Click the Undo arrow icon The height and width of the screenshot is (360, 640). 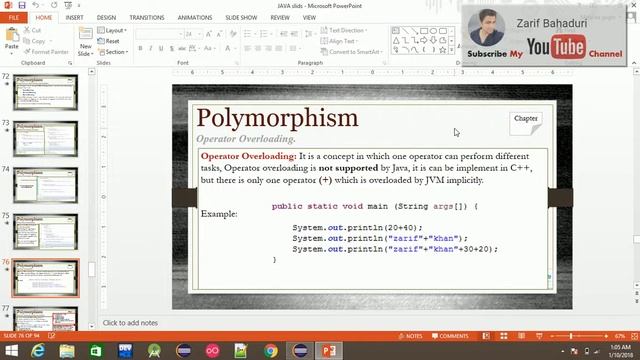click(x=36, y=5)
